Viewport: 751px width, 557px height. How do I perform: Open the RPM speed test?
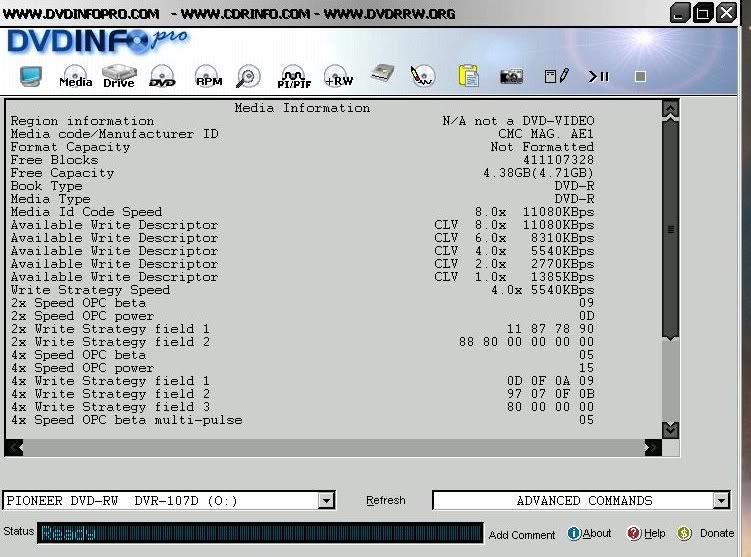pos(209,77)
